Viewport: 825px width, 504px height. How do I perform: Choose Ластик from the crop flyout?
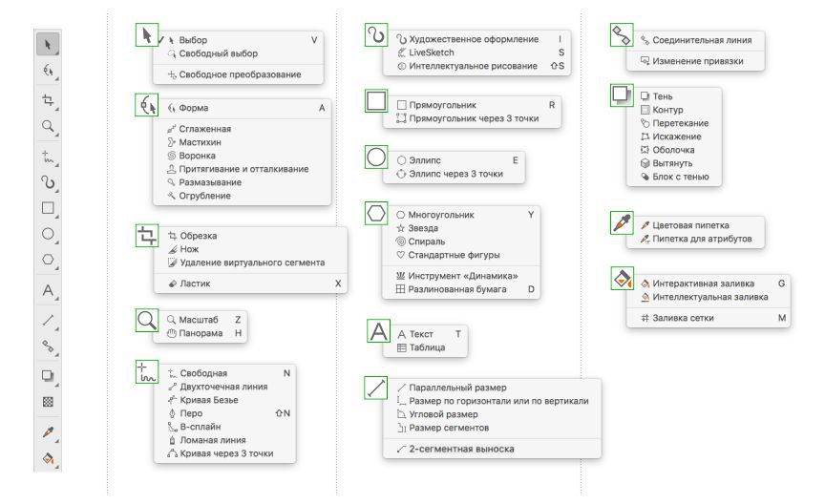click(x=197, y=283)
